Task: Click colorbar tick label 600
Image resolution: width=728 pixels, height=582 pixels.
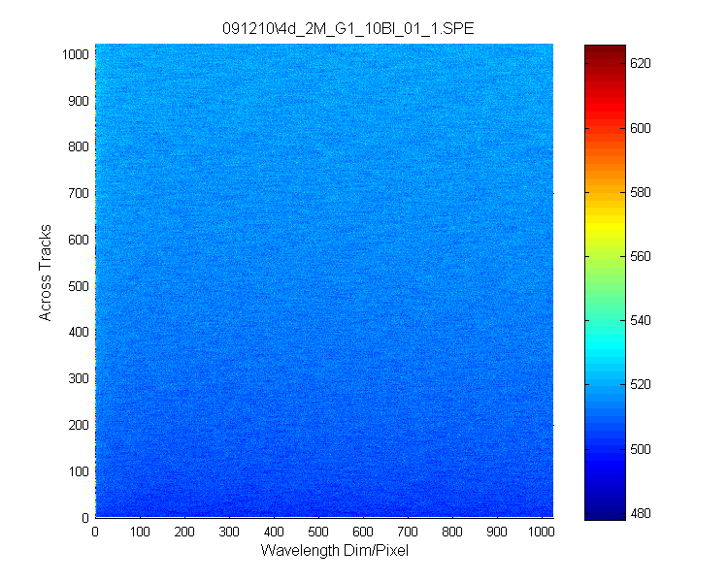Action: (x=641, y=128)
